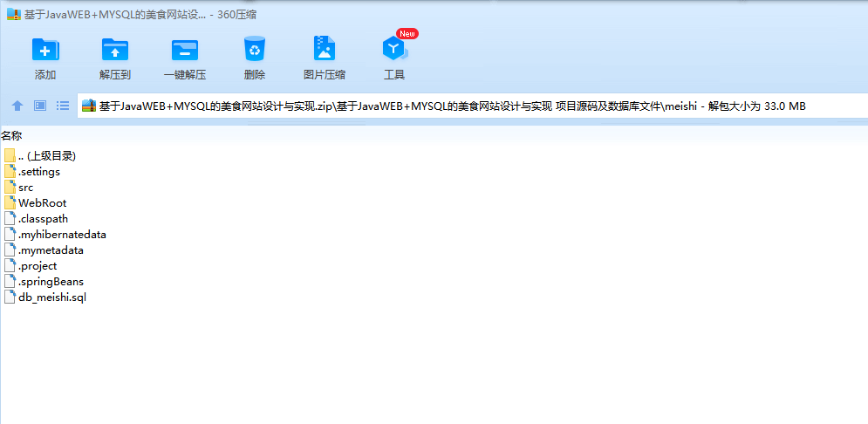This screenshot has height=424, width=868.
Task: Go up one level with up arrow
Action: pos(17,106)
